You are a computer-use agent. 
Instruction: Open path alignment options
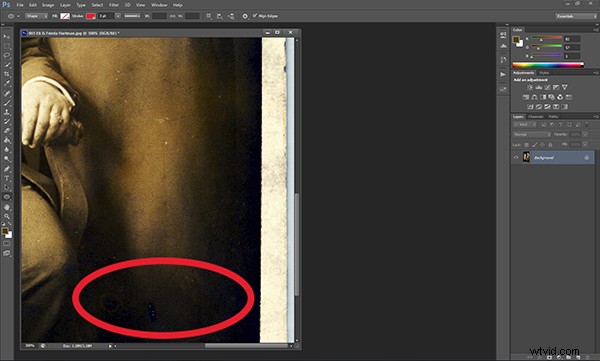click(x=220, y=16)
